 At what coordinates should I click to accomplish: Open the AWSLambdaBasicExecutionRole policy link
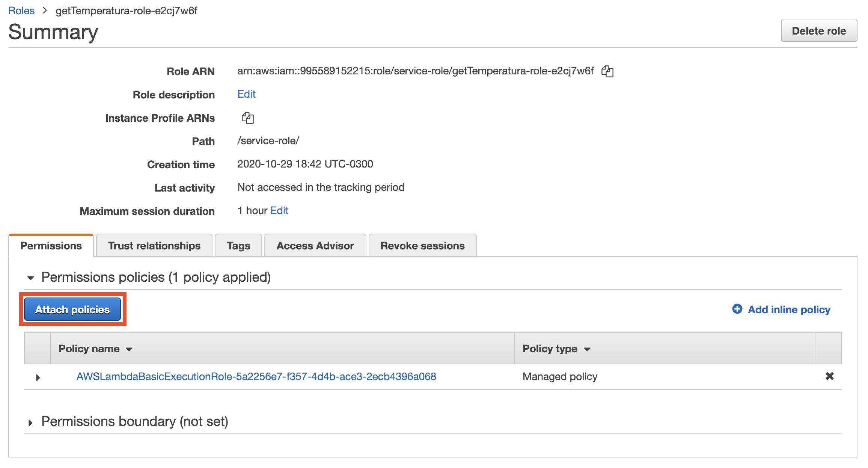click(x=256, y=376)
